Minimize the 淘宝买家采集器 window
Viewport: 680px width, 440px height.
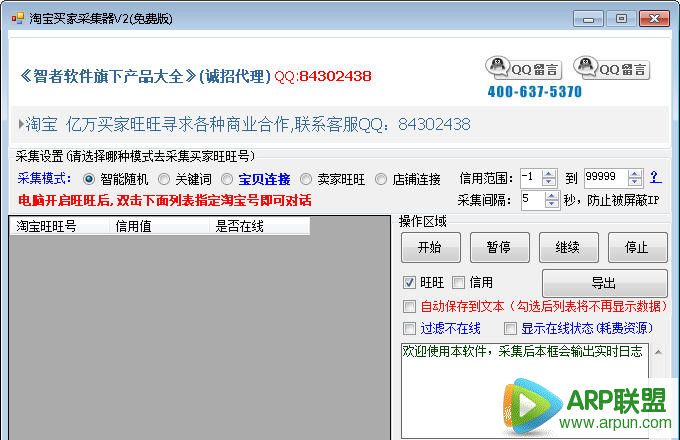click(588, 19)
